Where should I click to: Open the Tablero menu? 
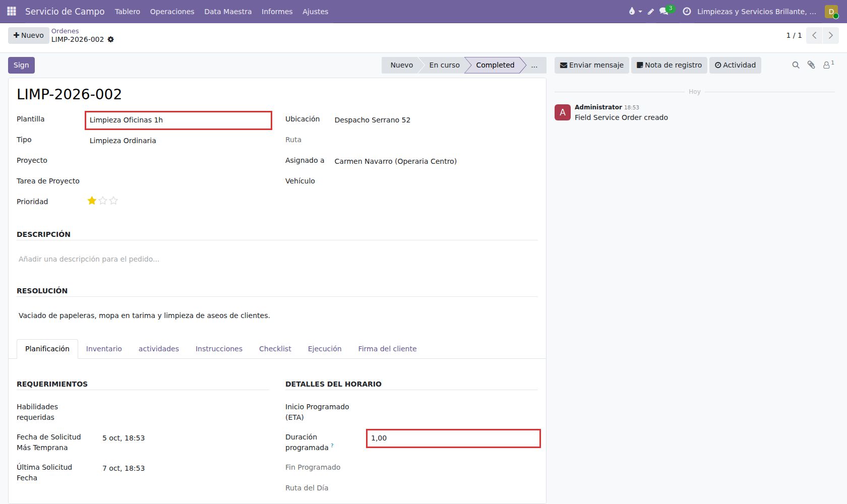point(128,11)
